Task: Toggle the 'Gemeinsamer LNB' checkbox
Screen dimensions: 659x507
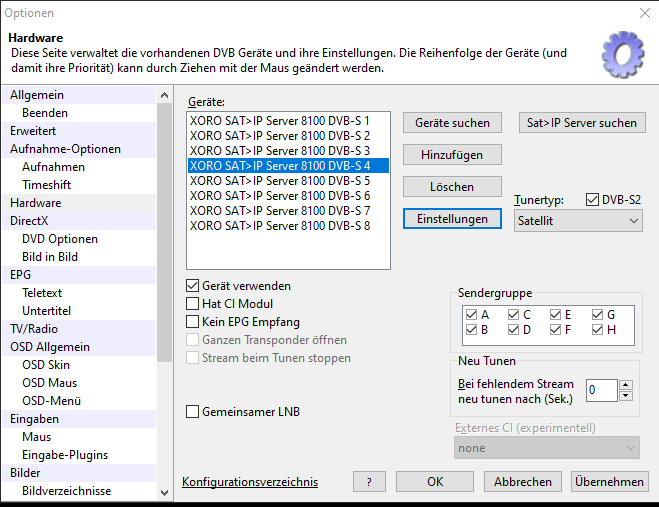Action: coord(194,412)
